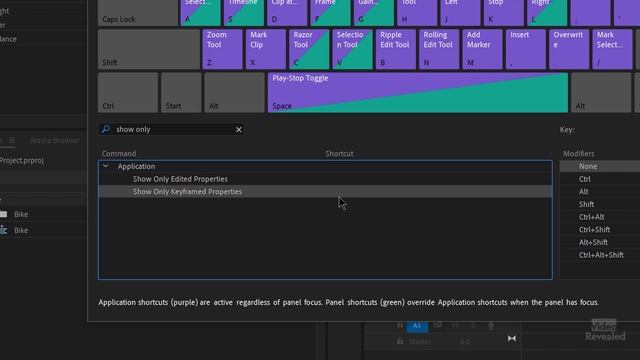Select the Project.prproj file label
This screenshot has width=640, height=360.
[22, 160]
